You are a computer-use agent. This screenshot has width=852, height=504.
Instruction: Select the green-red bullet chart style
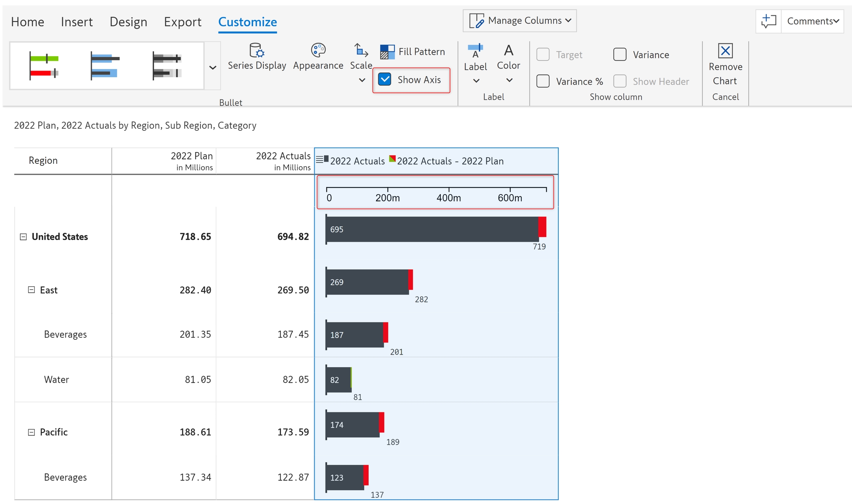pos(44,65)
